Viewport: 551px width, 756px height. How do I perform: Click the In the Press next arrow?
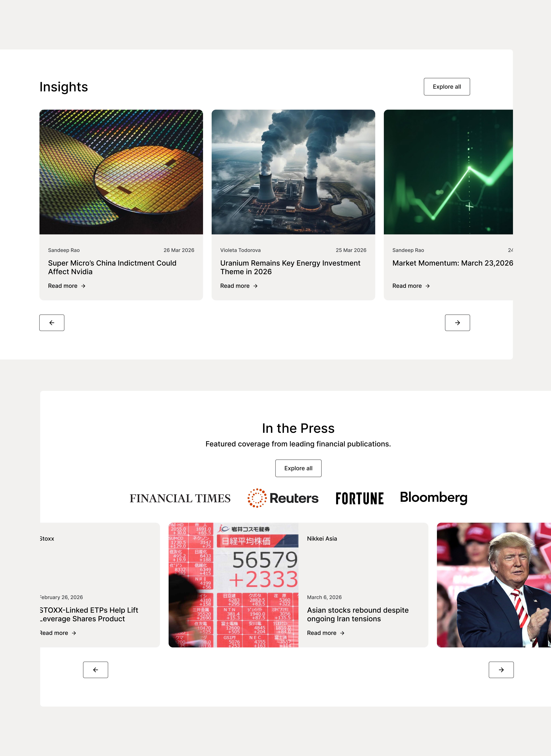point(501,670)
